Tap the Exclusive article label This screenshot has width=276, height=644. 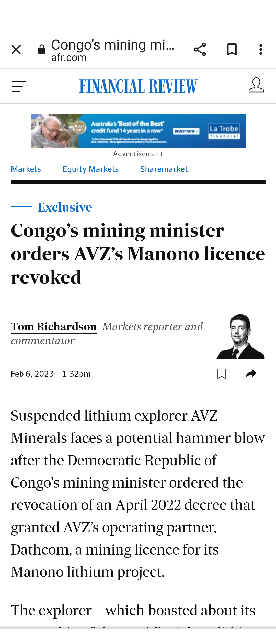(x=65, y=207)
